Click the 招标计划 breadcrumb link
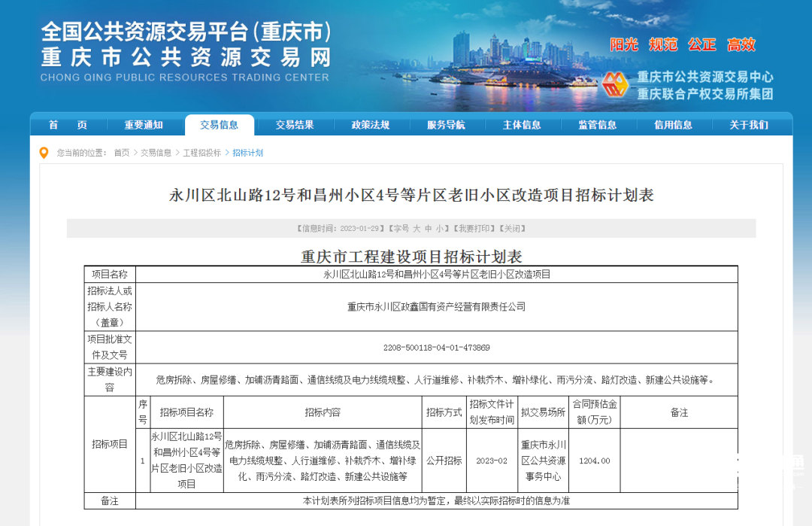This screenshot has width=812, height=526. [247, 153]
